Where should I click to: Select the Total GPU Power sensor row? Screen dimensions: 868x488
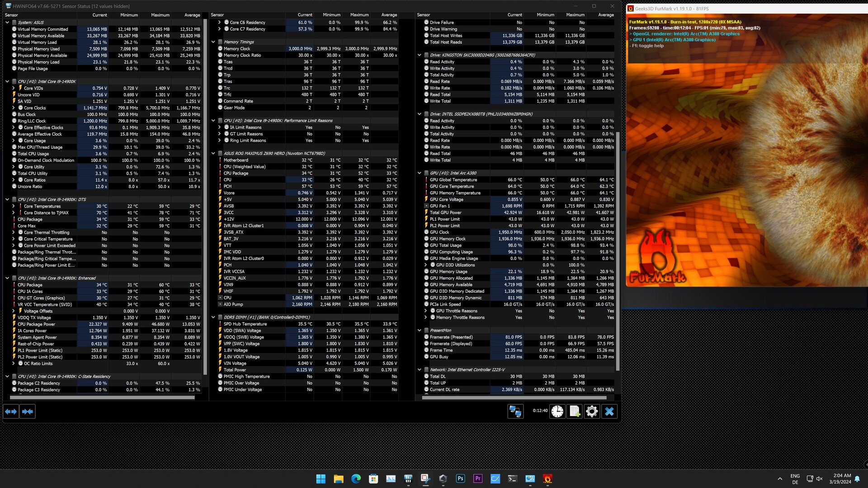[x=445, y=212]
